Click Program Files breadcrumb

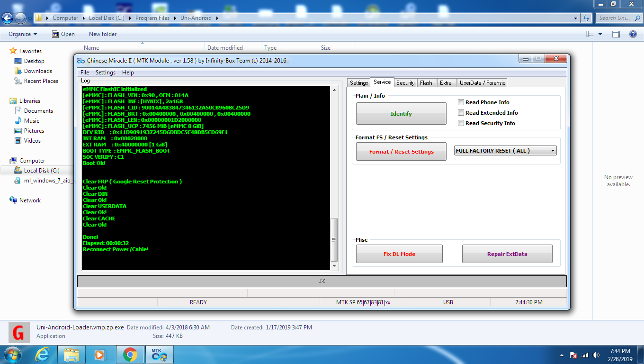152,18
